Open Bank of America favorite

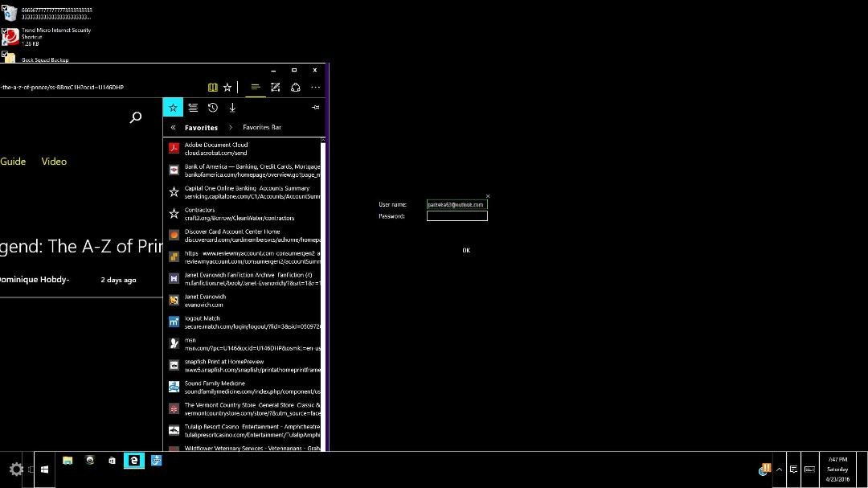pyautogui.click(x=243, y=170)
